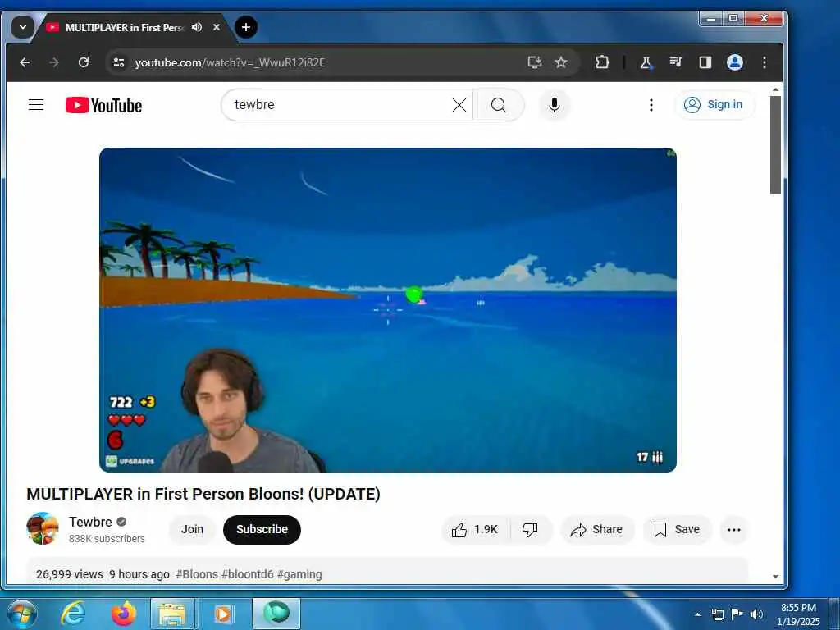Click the video player to pause
Screen dimensions: 840x630
(388, 309)
